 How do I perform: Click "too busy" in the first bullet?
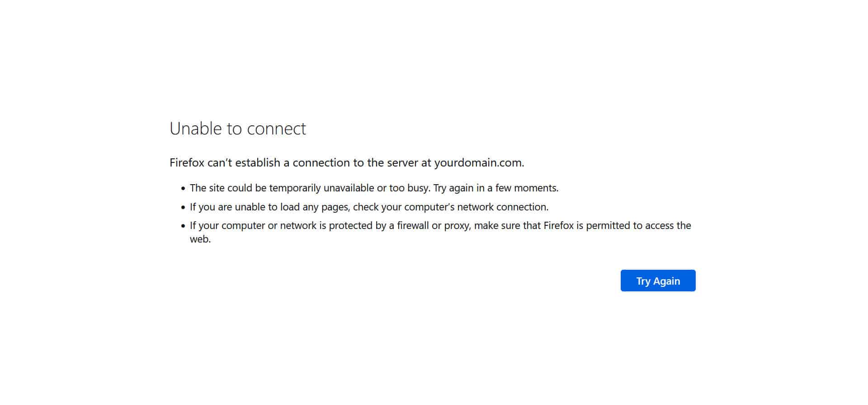coord(409,188)
